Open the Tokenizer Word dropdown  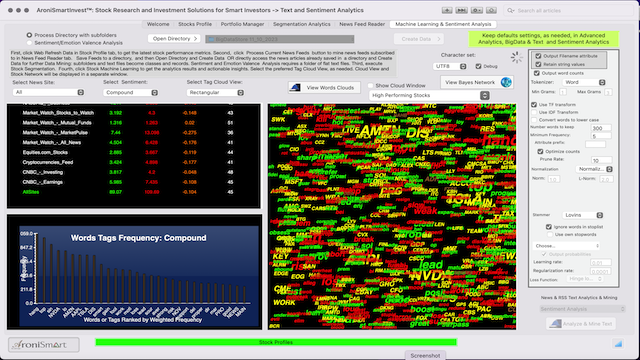584,82
